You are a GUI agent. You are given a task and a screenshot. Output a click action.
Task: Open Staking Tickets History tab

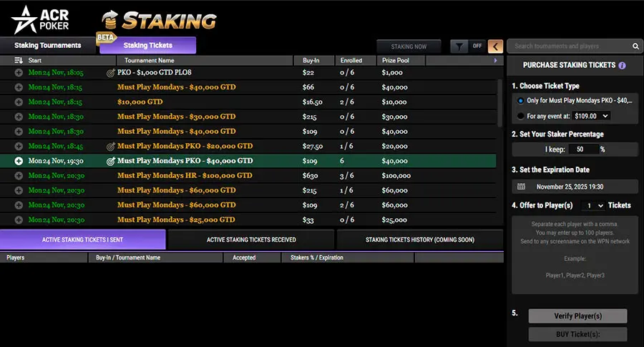click(x=420, y=240)
